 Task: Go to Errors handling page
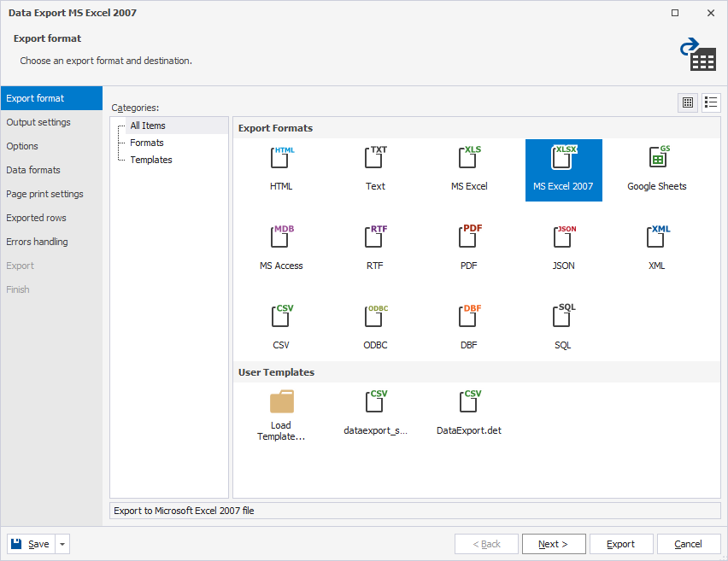coord(37,242)
